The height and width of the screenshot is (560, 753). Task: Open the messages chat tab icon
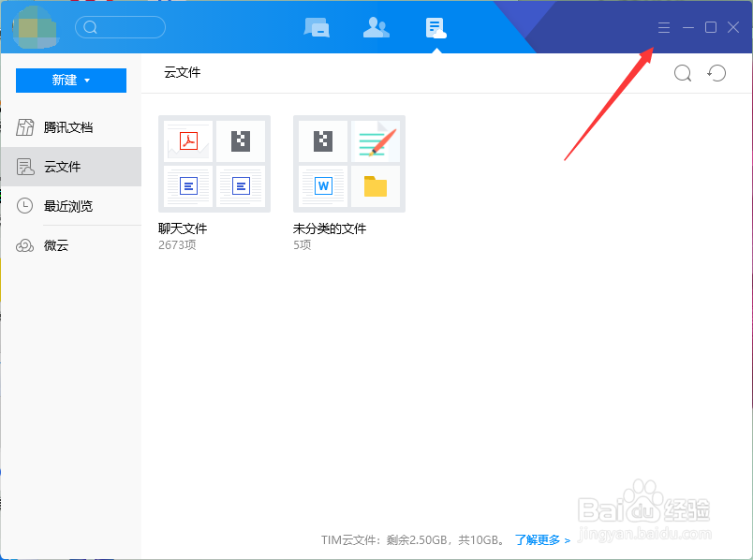pos(317,28)
